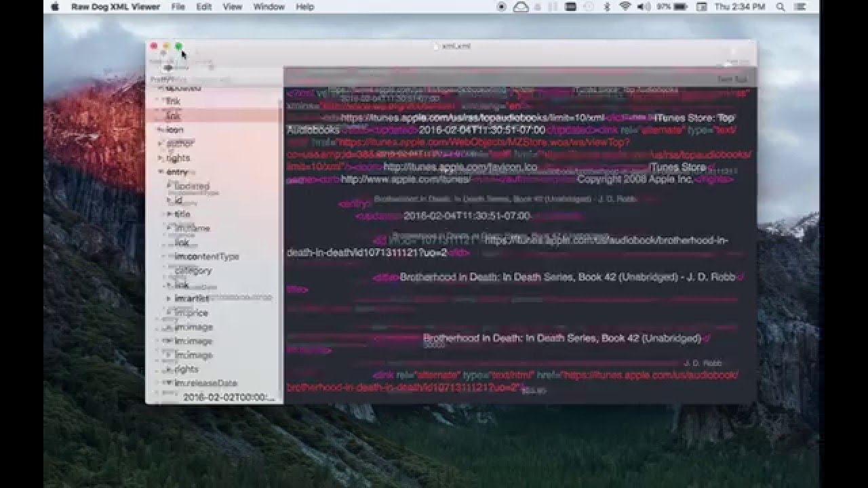
Task: Collapse the entry node disclosure triangle
Action: [161, 172]
